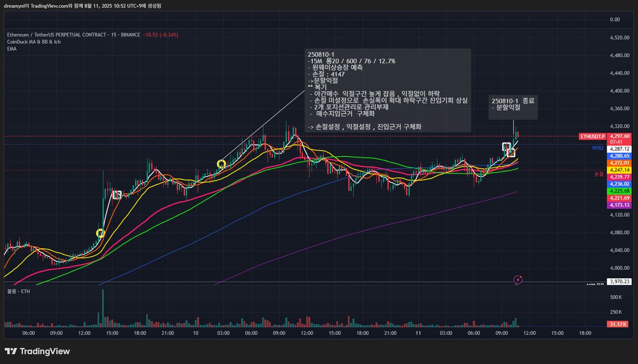Click the red 손절 stop-loss label
Screen dimensions: 638x364
pos(599,174)
